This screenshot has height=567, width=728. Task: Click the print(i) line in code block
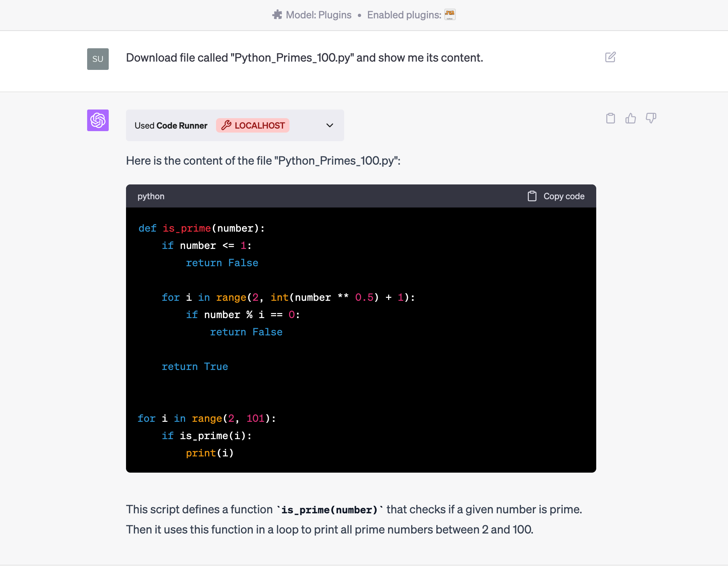(x=210, y=453)
